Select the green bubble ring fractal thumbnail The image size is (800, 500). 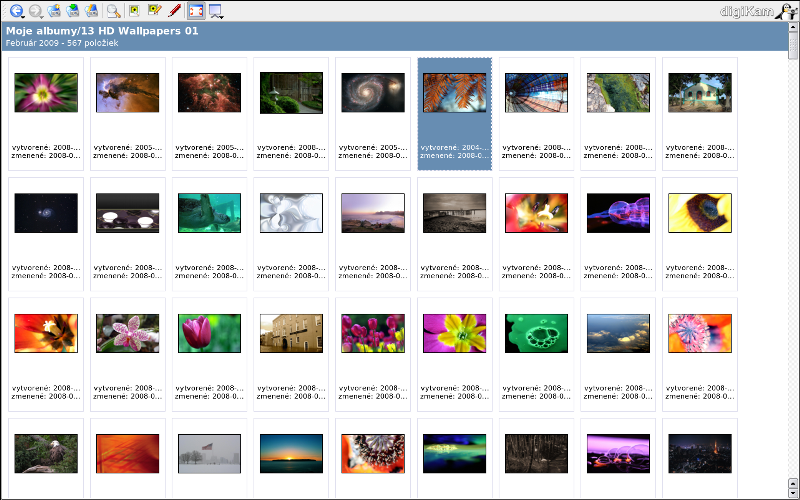click(x=536, y=333)
